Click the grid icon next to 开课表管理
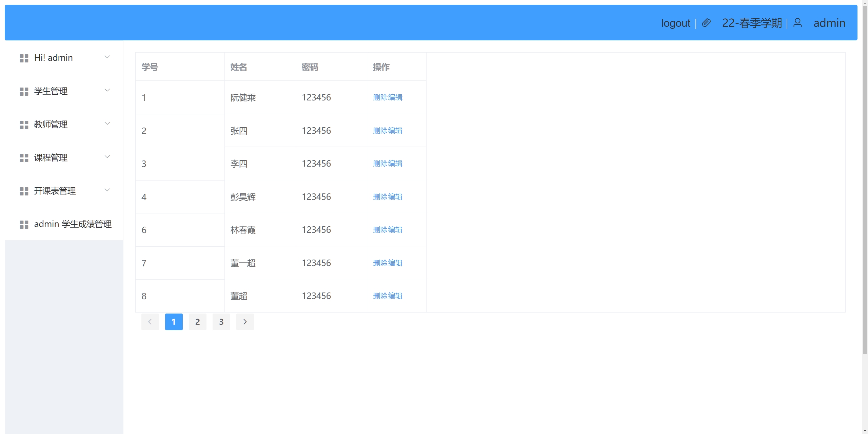 coord(24,191)
